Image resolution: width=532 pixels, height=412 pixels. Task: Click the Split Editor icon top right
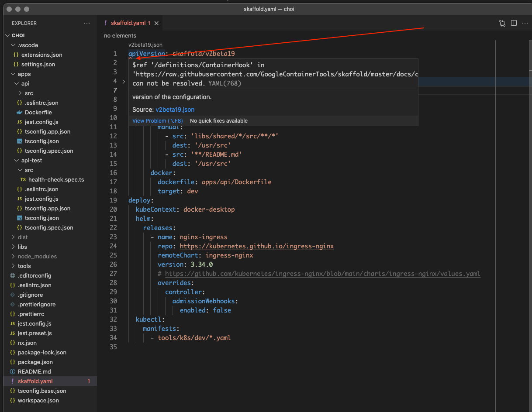[x=514, y=23]
